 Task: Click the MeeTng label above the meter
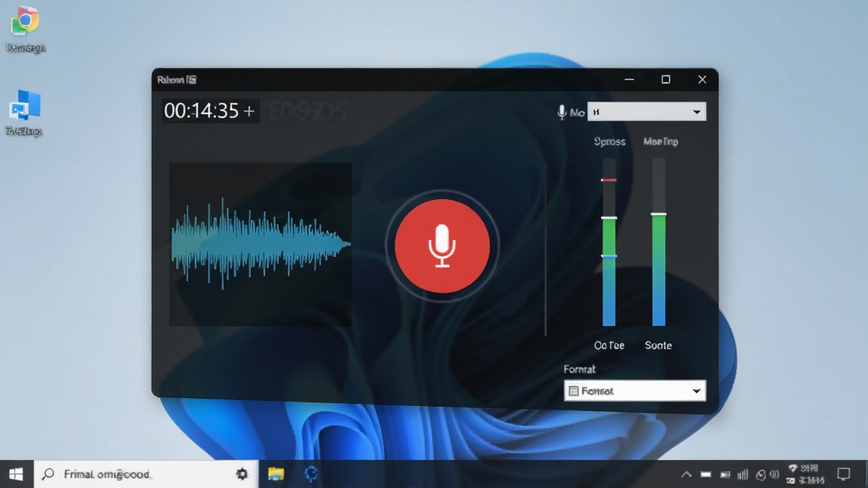[660, 141]
